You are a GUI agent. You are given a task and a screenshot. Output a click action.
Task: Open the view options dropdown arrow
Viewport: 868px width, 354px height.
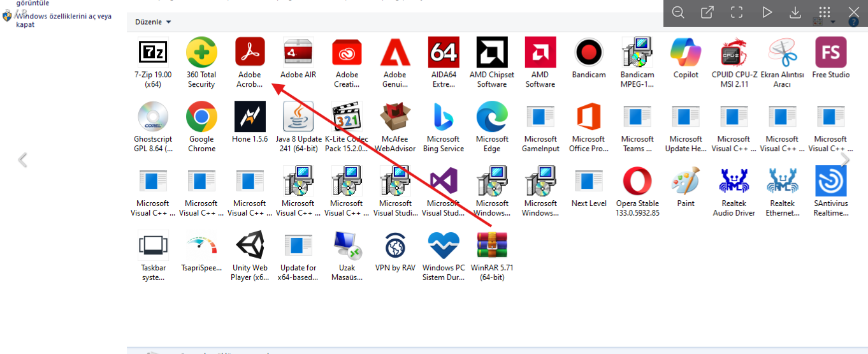coord(833,22)
